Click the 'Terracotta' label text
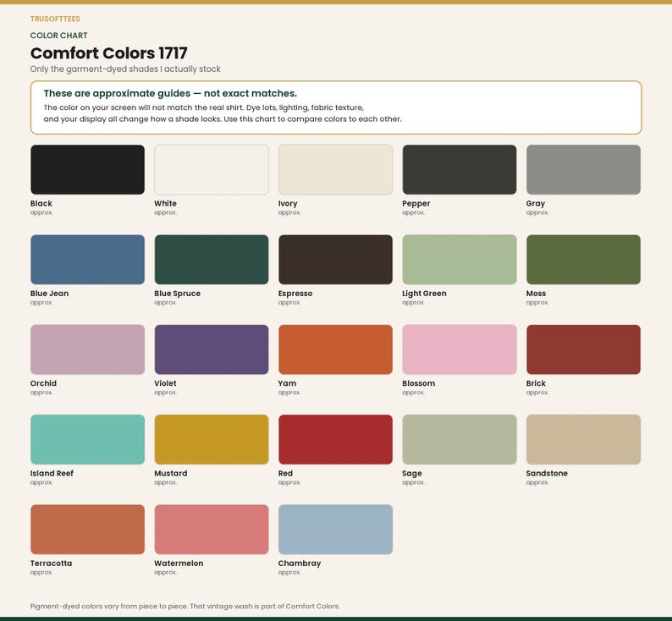Screen dimensions: 672x621 click(51, 563)
